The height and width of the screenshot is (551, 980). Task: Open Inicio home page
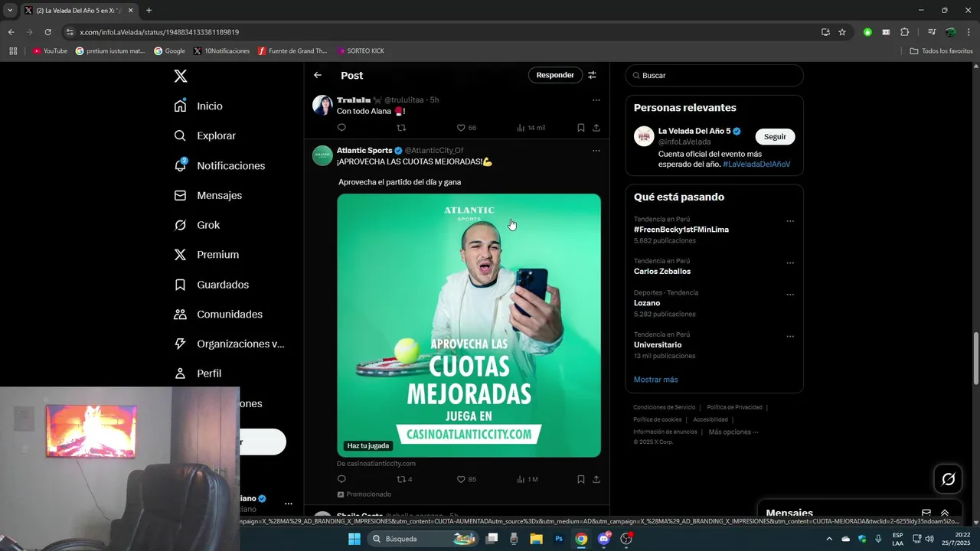198,106
